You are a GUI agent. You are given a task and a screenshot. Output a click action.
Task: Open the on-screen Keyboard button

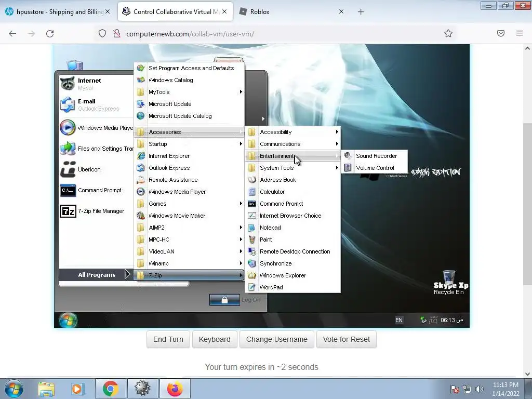pyautogui.click(x=215, y=339)
